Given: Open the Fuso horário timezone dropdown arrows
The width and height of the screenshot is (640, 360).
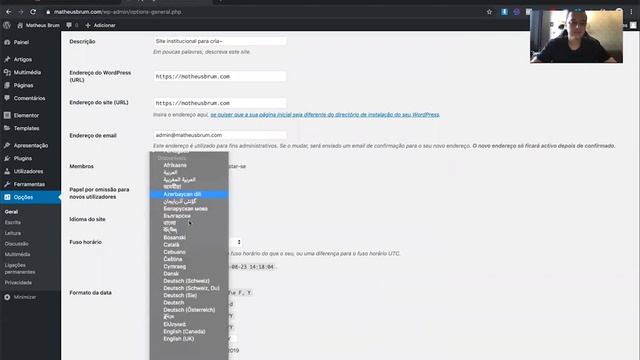Looking at the screenshot, I should 239,242.
